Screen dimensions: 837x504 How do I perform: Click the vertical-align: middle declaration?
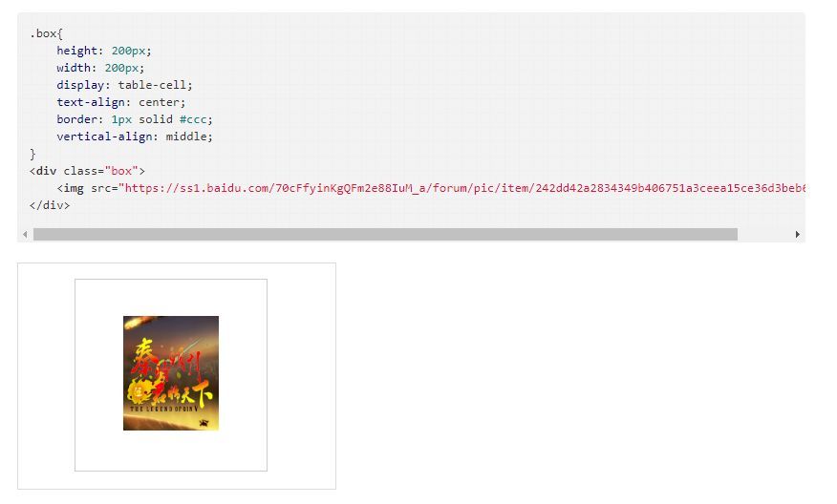[135, 136]
